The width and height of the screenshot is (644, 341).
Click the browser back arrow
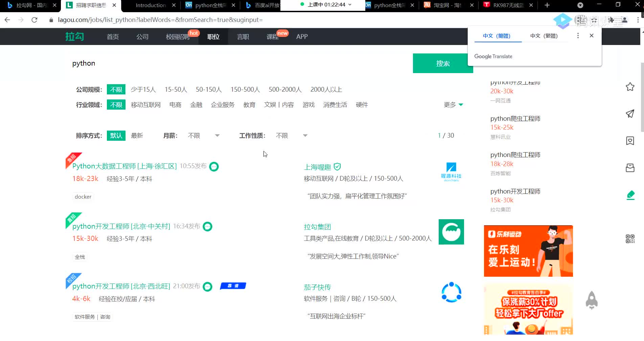[7, 20]
